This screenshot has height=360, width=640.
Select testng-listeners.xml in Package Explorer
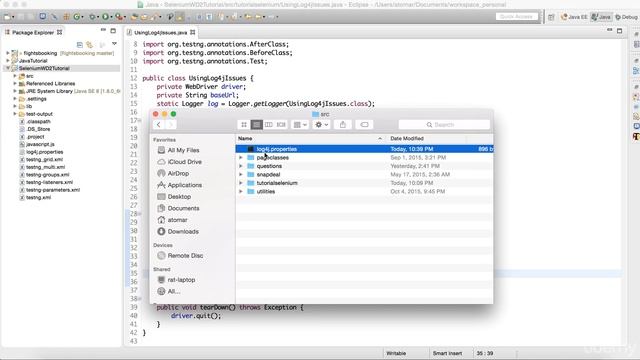[x=49, y=182]
